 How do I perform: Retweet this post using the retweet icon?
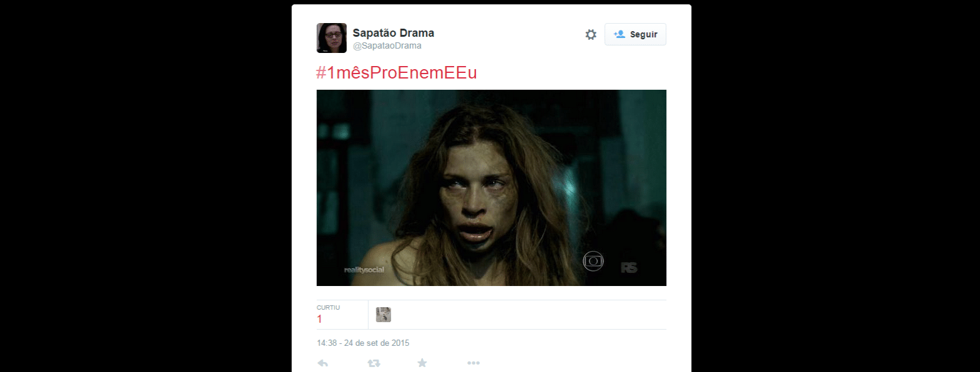click(x=374, y=363)
